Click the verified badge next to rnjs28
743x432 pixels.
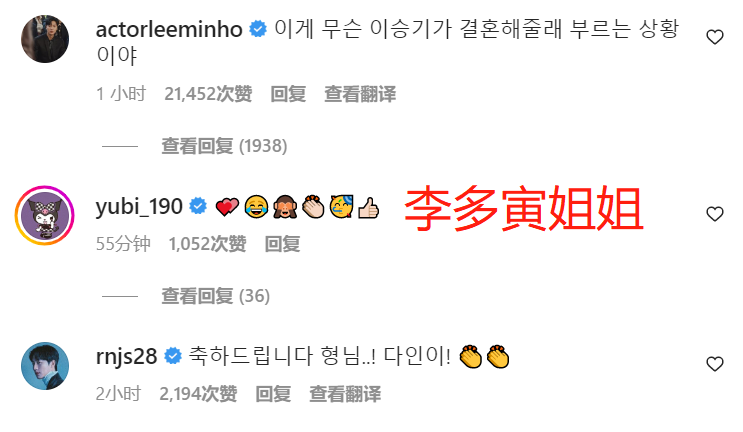pyautogui.click(x=173, y=356)
